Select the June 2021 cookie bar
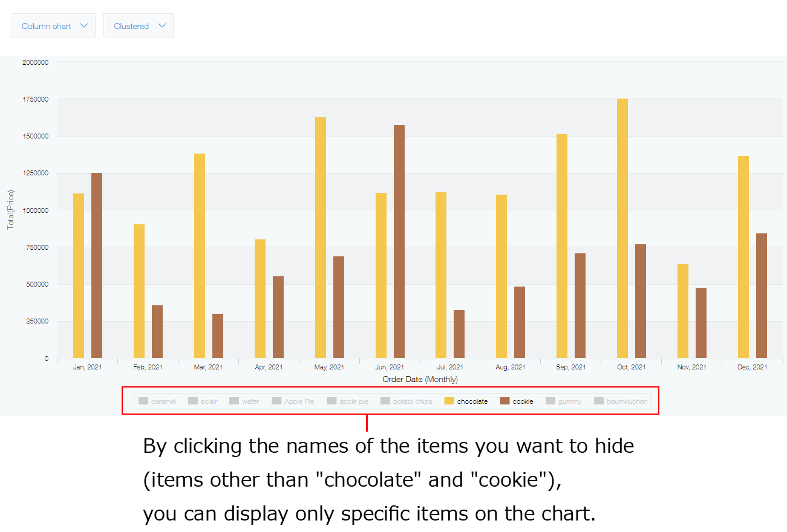787x532 pixels. point(400,242)
